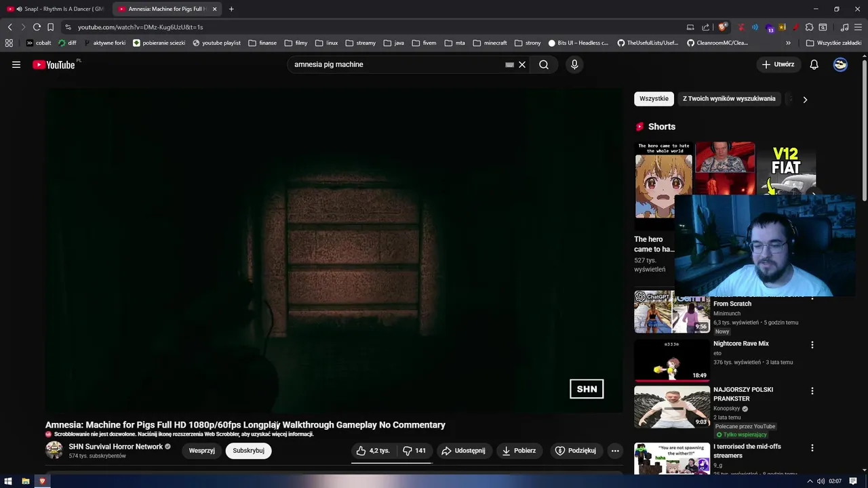Click the Subskrybuj button
Viewport: 868px width, 488px height.
(248, 450)
